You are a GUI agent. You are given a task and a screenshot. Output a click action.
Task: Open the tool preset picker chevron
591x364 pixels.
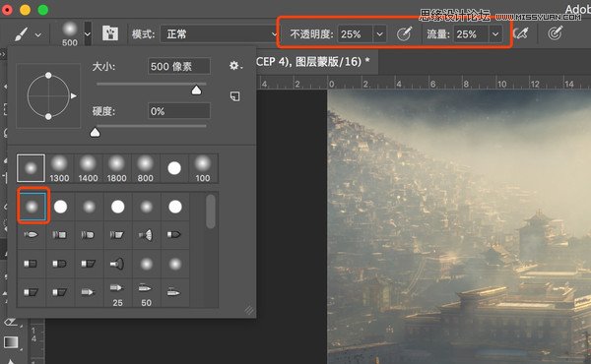(38, 34)
